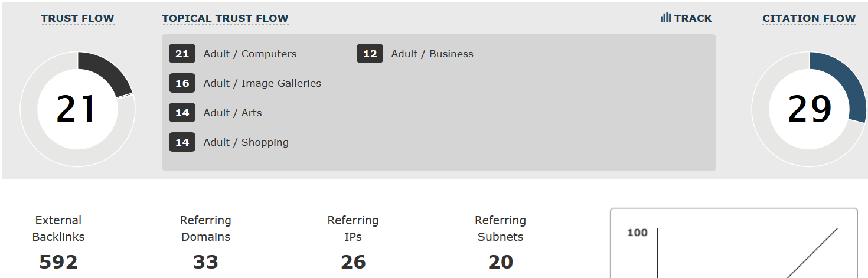Click the 12 badge beside Adult / Business
This screenshot has height=278, width=868.
tap(370, 54)
